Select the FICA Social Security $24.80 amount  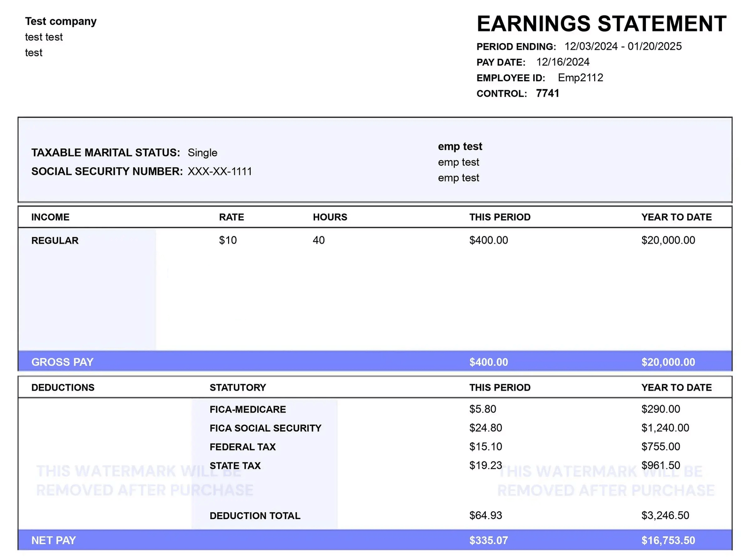click(x=485, y=428)
